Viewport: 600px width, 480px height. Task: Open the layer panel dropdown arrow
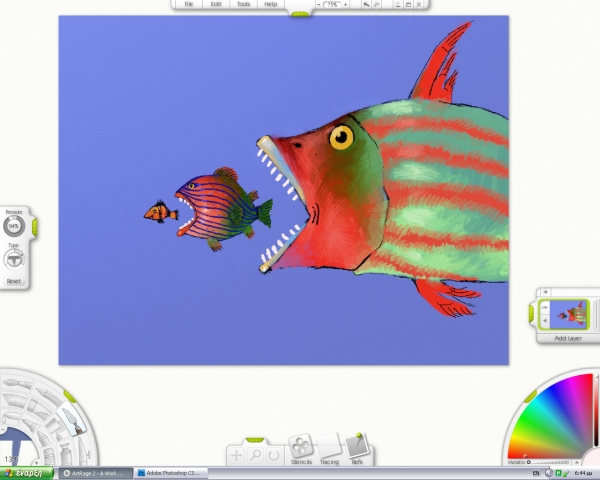pyautogui.click(x=546, y=292)
